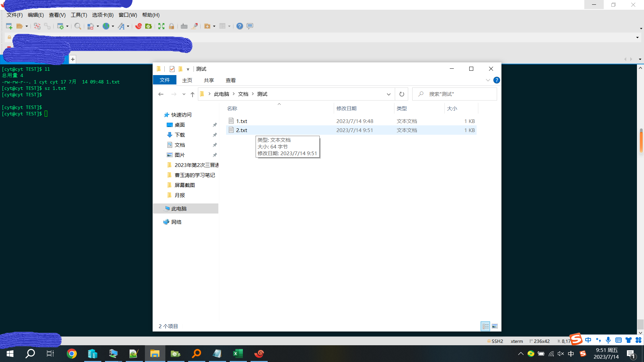Click the New Session icon in Xshell toolbar
Viewport: 644px width, 362px height.
click(9, 26)
